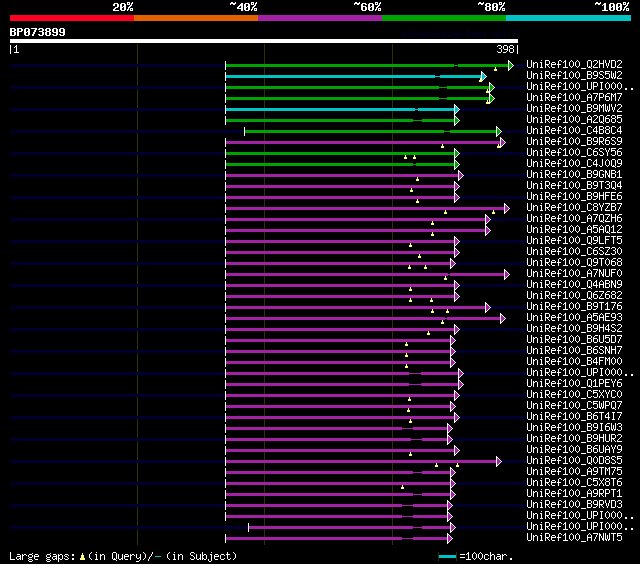Select label UniRef100_Q9T068
The width and height of the screenshot is (640, 564).
(x=574, y=262)
